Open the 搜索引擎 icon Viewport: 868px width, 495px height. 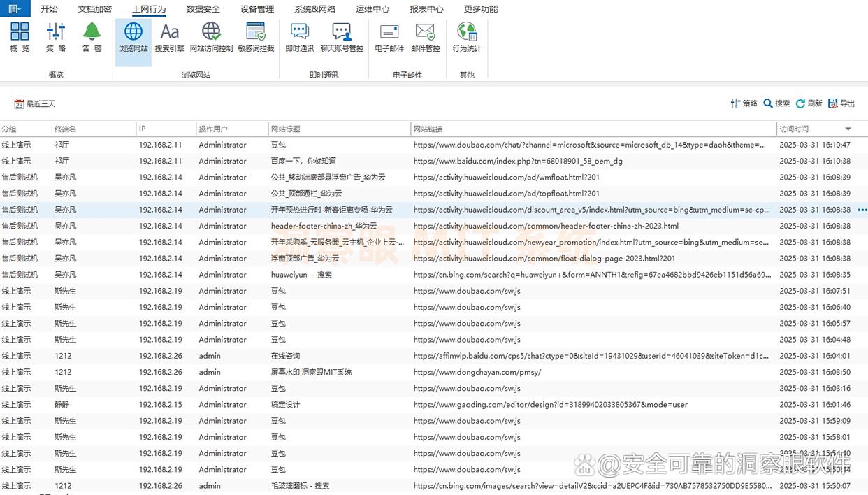click(x=169, y=38)
